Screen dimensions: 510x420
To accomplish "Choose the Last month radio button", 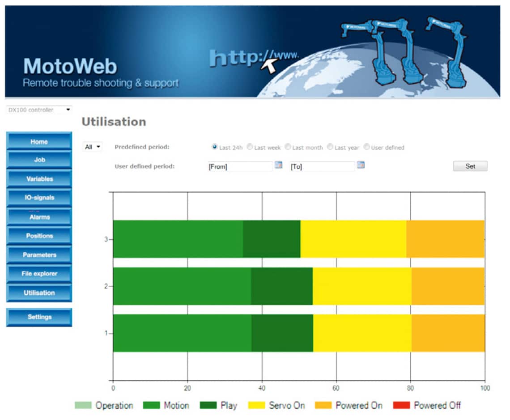I will point(288,147).
